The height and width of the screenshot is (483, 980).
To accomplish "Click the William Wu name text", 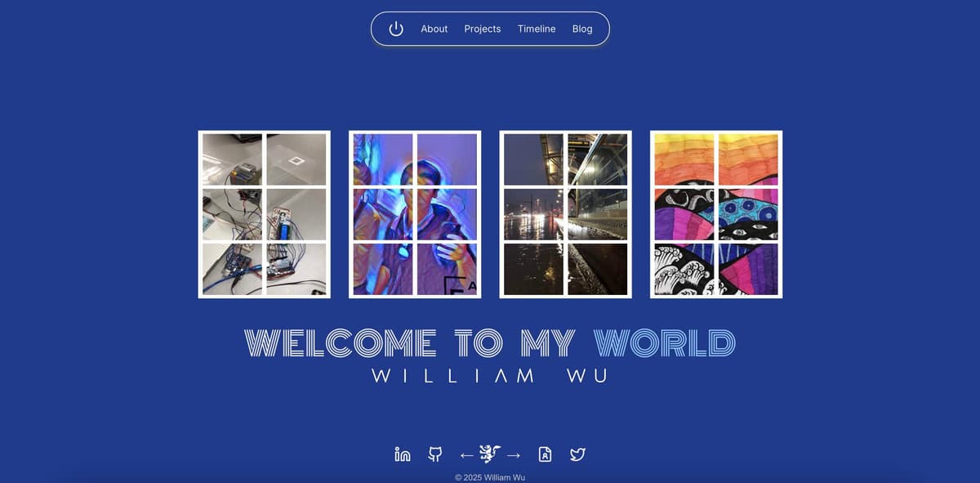I will coord(490,376).
